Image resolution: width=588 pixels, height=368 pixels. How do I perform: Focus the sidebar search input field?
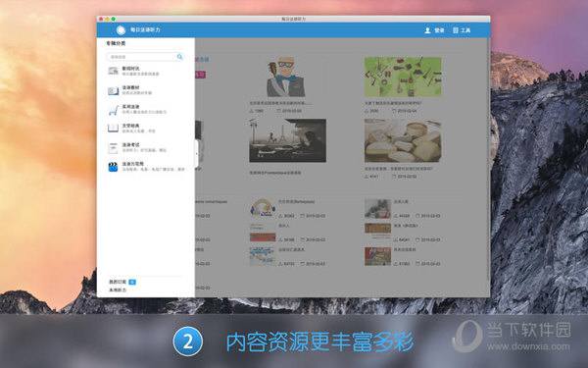(145, 57)
